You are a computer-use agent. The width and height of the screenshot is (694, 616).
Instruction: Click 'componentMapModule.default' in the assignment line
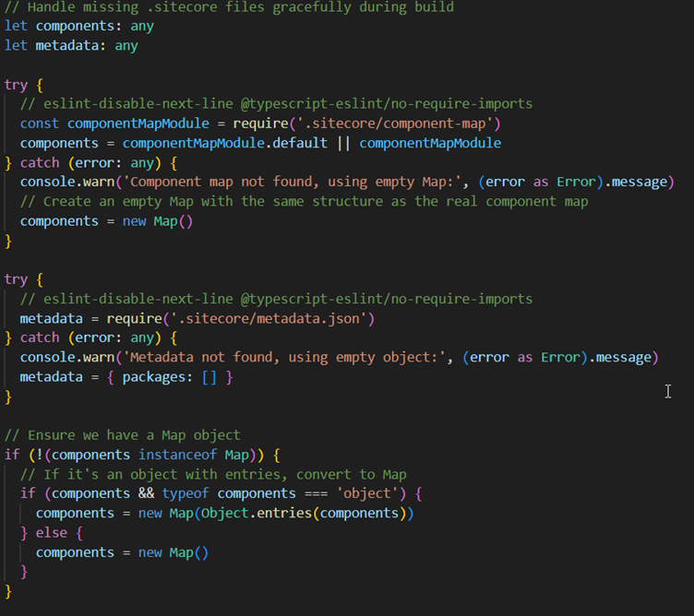pos(225,143)
